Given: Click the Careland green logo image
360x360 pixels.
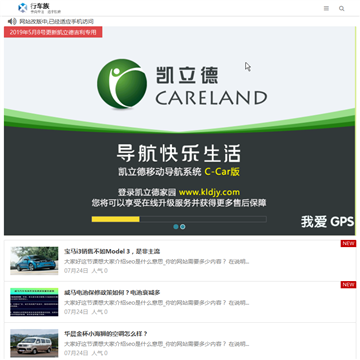Looking at the screenshot, I should pyautogui.click(x=122, y=84).
